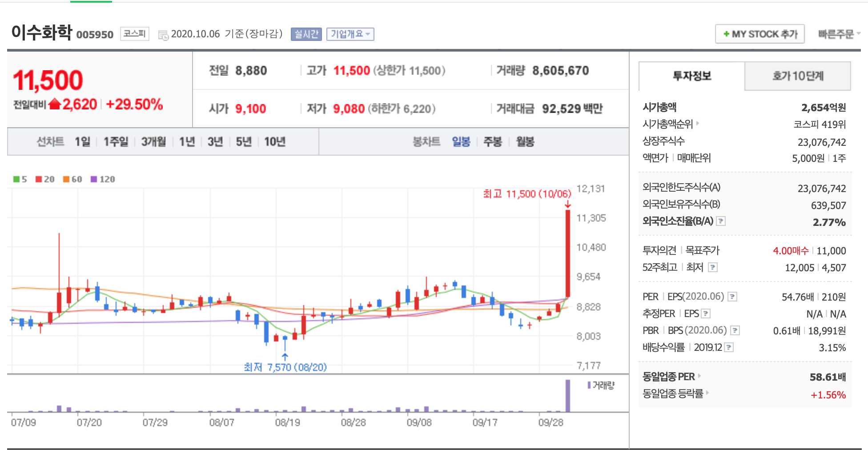The width and height of the screenshot is (868, 450).
Task: Select the 10년 line chart period
Action: tap(275, 142)
